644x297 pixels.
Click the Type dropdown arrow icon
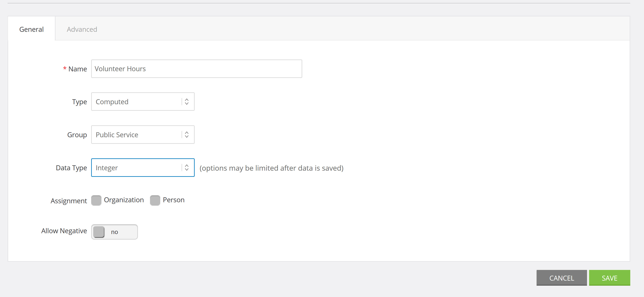click(x=187, y=102)
